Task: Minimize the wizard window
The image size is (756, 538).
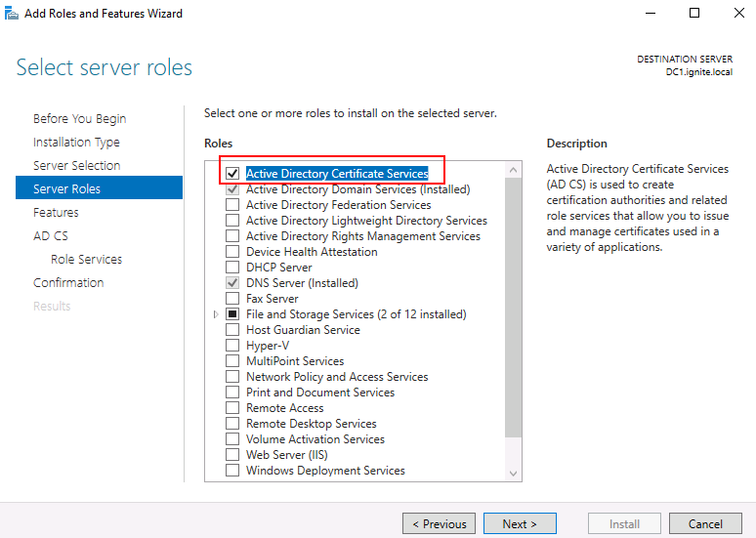Action: [x=651, y=13]
